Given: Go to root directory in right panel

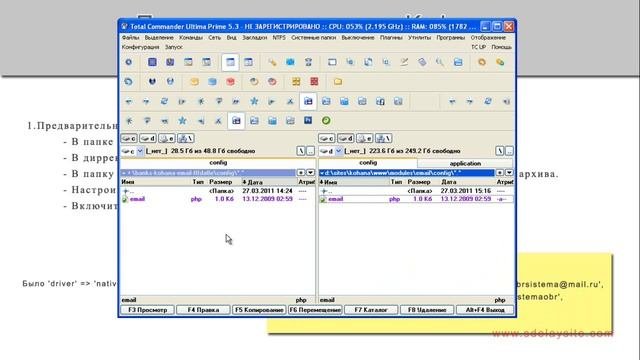Looking at the screenshot, I should 500,151.
